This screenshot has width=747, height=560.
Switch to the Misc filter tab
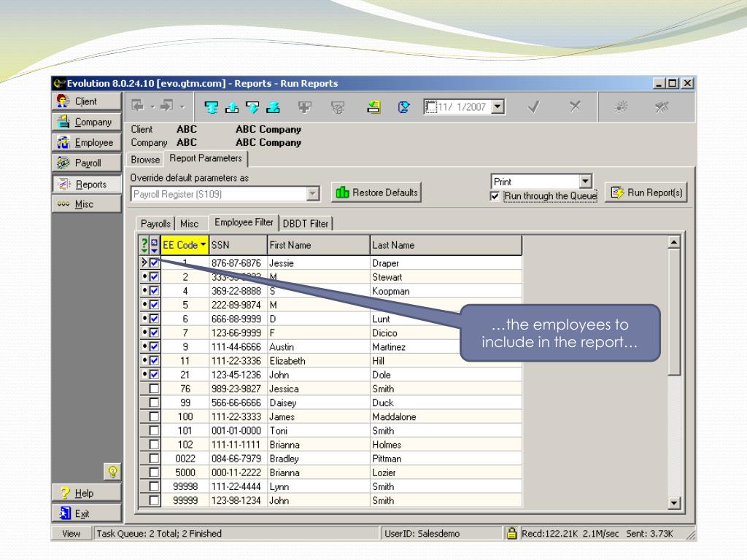tap(189, 223)
